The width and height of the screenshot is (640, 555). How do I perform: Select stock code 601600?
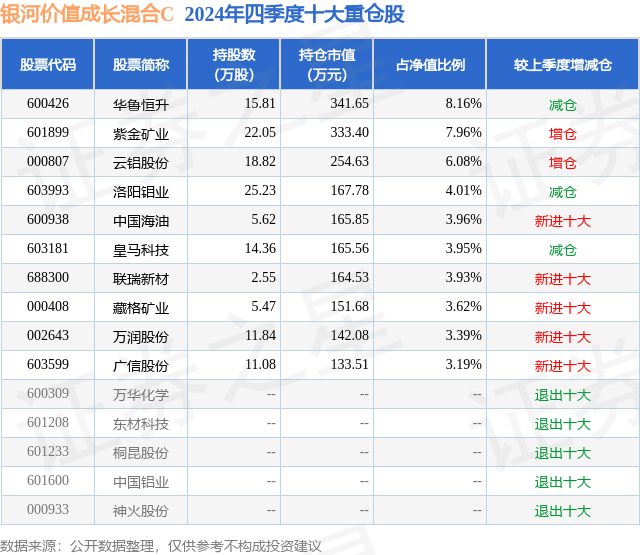coord(48,480)
